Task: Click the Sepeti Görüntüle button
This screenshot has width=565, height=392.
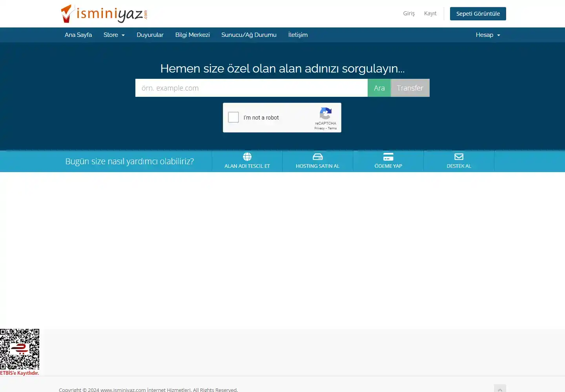Action: pyautogui.click(x=478, y=14)
